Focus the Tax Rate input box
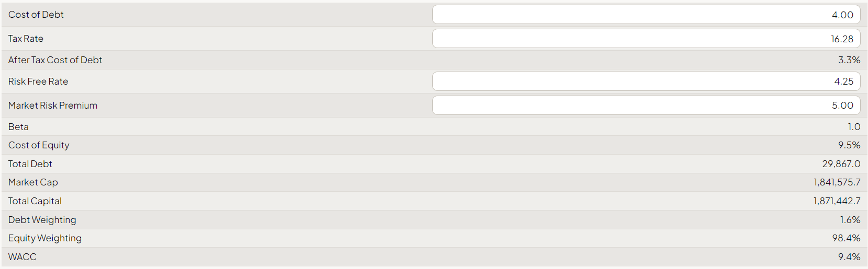868x269 pixels. tap(646, 39)
